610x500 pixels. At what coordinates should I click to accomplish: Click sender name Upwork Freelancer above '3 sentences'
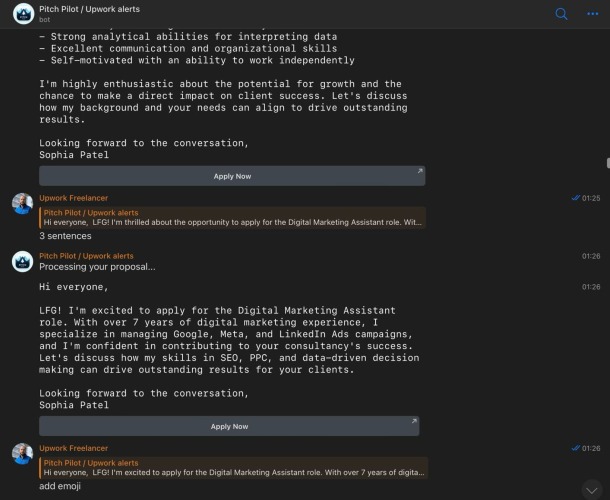coord(74,198)
